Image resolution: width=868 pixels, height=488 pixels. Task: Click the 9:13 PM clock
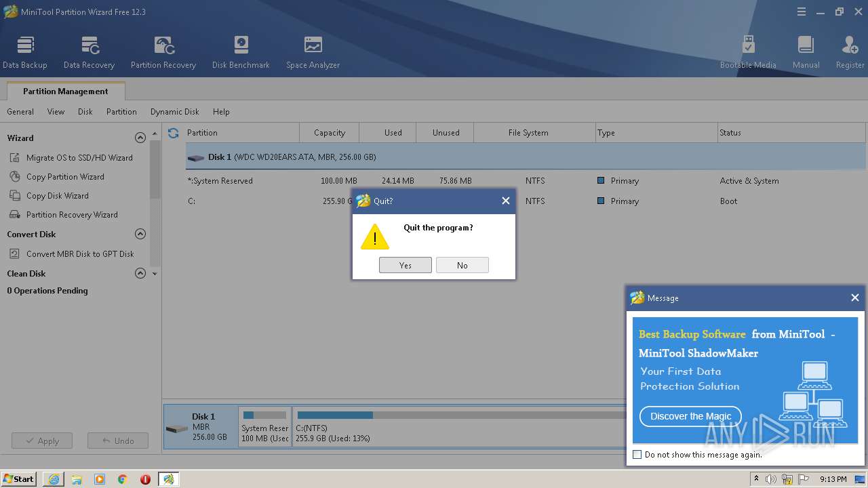(833, 479)
